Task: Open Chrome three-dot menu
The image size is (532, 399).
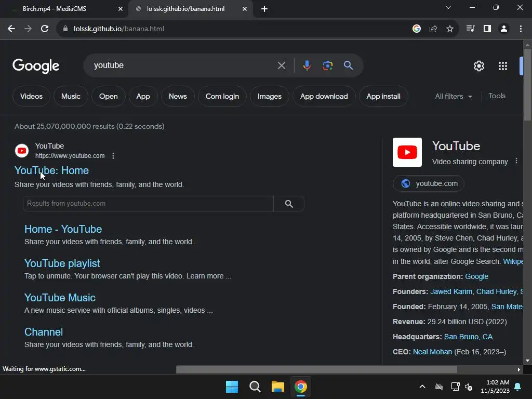Action: point(521,29)
